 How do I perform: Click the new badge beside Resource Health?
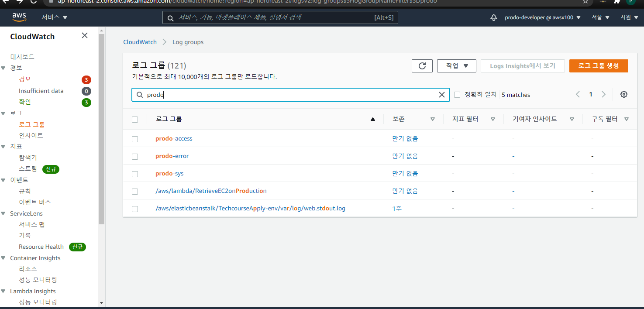point(77,247)
